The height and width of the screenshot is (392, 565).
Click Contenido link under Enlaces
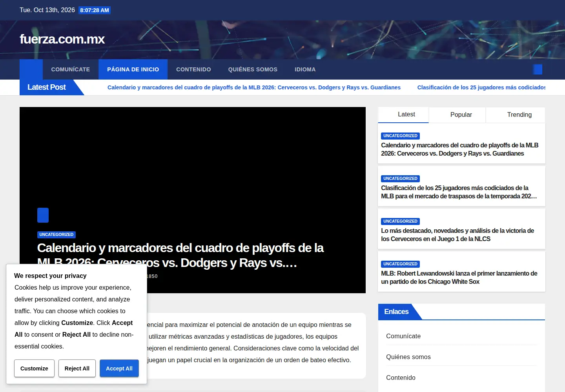click(401, 378)
